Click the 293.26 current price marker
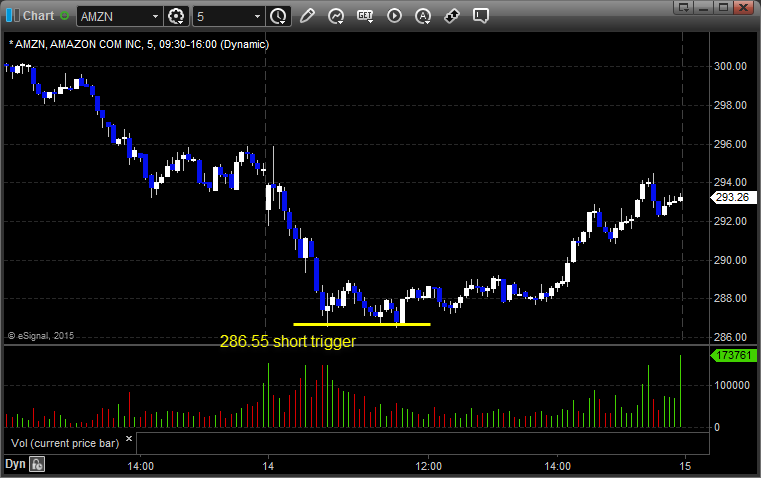The height and width of the screenshot is (478, 761). pyautogui.click(x=733, y=198)
